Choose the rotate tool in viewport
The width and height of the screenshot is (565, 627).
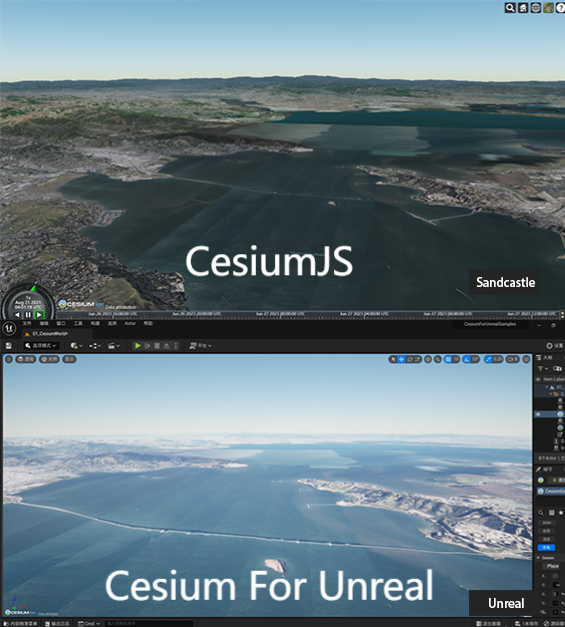coord(409,359)
